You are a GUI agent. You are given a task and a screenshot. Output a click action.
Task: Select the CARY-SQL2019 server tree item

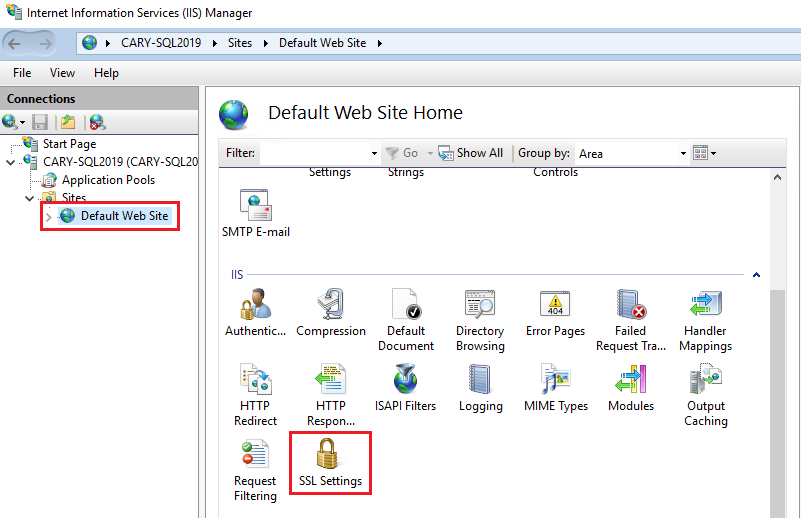[120, 162]
